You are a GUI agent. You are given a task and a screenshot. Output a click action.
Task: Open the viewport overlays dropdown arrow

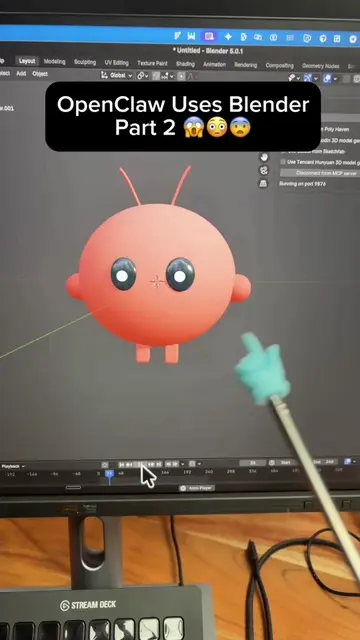point(335,79)
